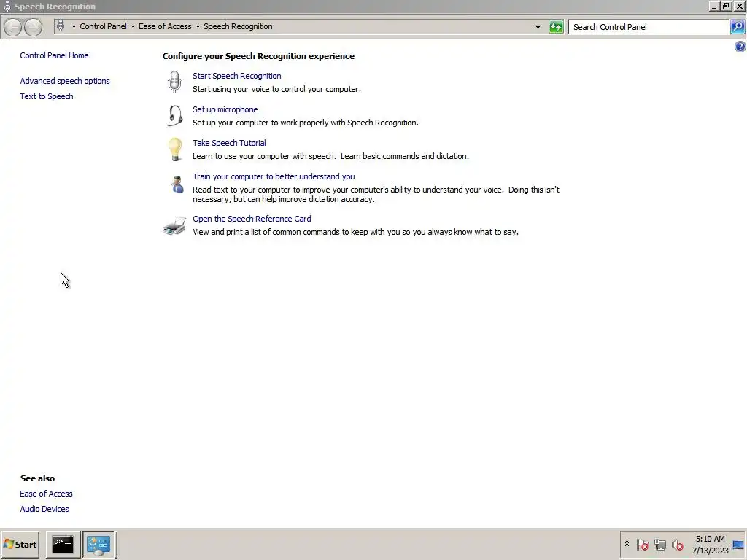Click the Back navigation arrow button
747x560 pixels.
pyautogui.click(x=13, y=27)
